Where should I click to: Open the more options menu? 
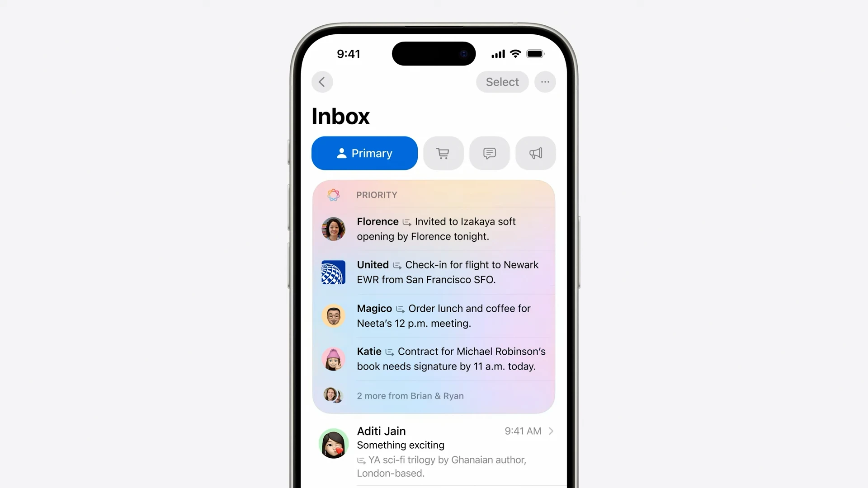(x=545, y=82)
